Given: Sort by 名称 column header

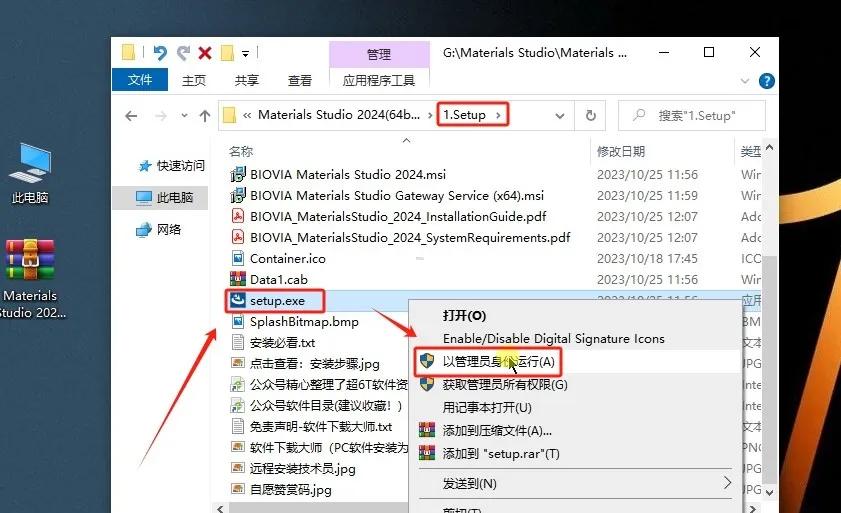Looking at the screenshot, I should [241, 151].
